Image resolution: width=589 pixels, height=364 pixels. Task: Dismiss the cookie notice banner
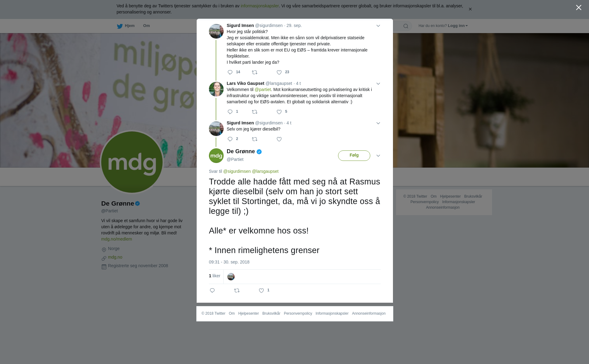tap(470, 9)
